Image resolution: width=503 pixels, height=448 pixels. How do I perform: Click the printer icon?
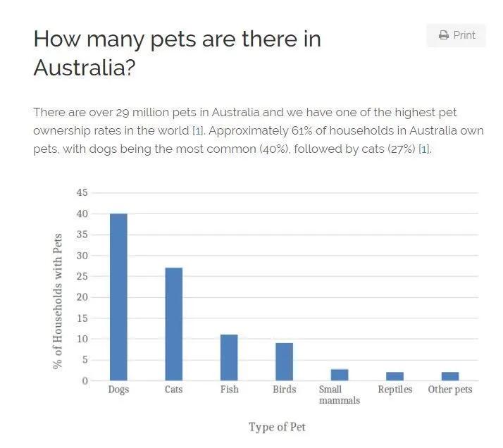click(x=444, y=35)
